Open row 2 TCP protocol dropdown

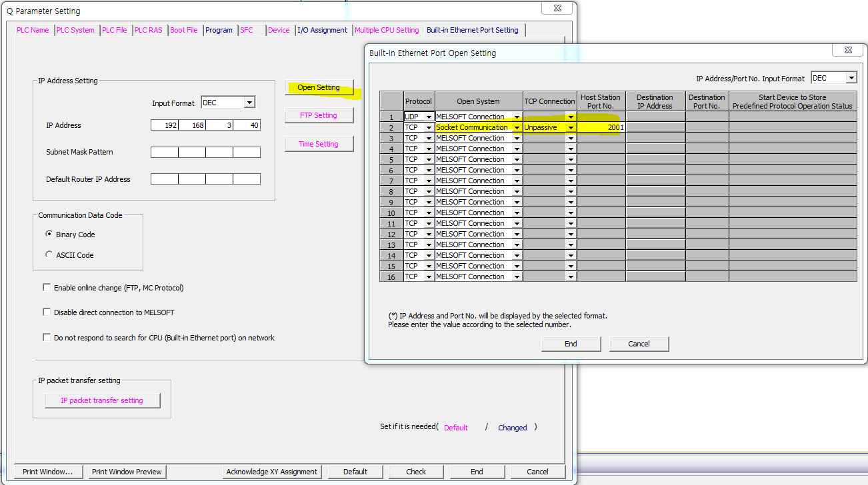429,127
